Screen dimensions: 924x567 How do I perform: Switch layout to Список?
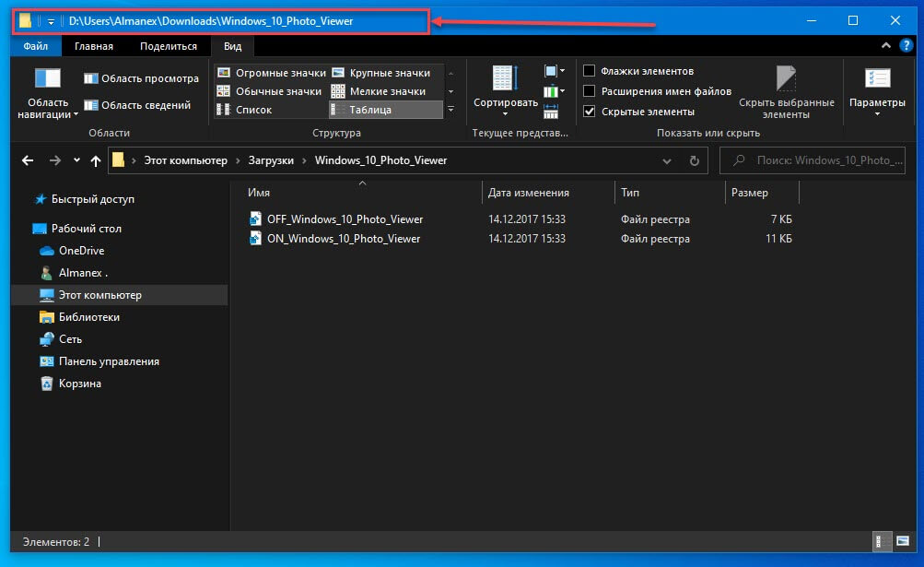244,110
